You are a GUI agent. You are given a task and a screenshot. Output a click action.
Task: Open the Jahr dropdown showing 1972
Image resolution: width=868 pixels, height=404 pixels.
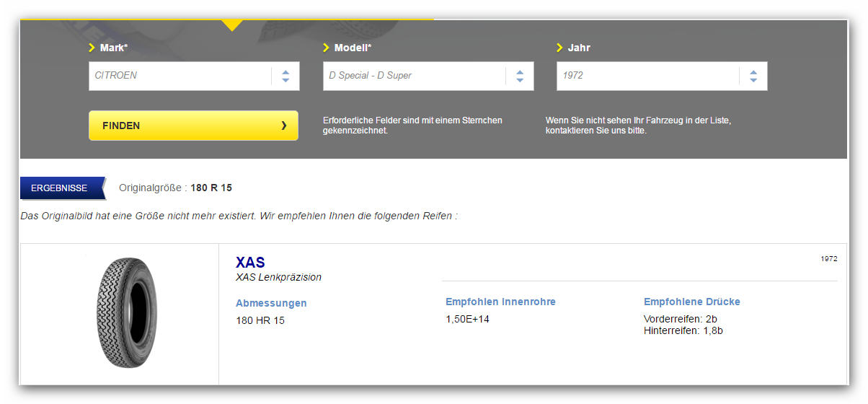point(662,76)
